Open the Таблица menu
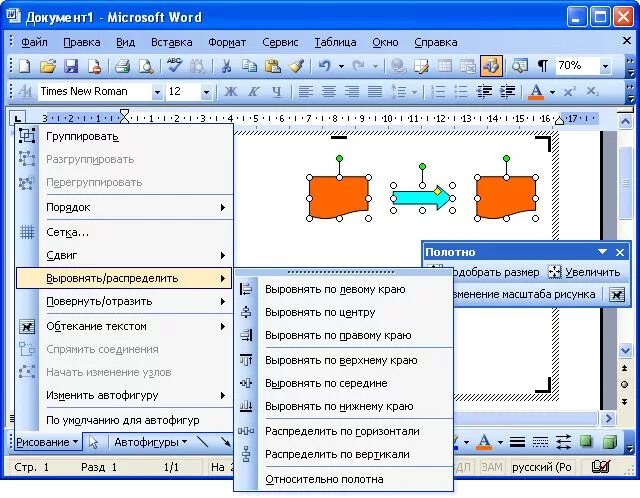This screenshot has height=498, width=640. (335, 42)
